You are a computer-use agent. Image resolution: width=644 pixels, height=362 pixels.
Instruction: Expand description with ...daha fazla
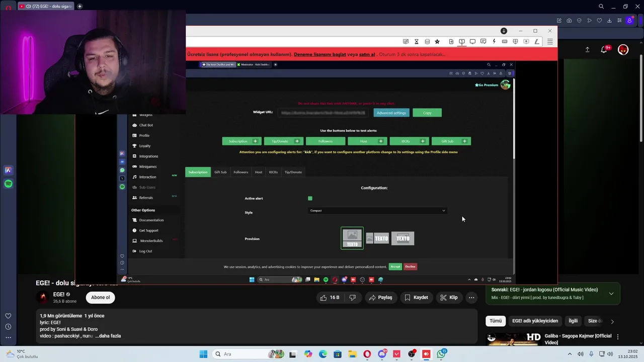point(108,336)
